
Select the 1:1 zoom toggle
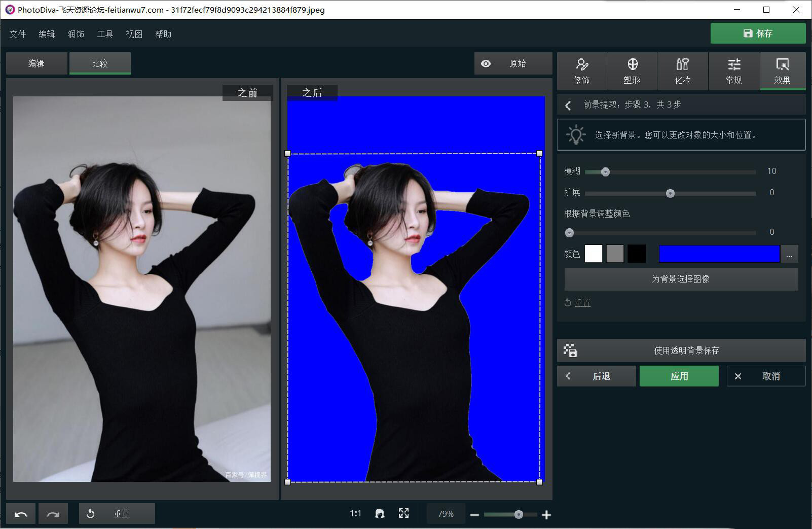point(355,513)
